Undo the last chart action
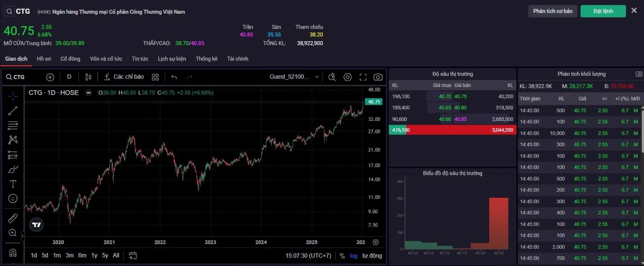 (x=174, y=77)
